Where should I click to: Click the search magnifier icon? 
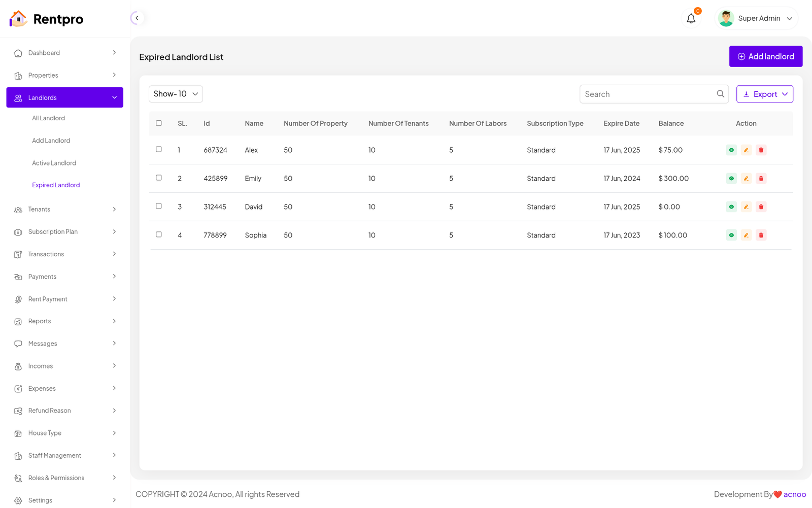(x=720, y=94)
